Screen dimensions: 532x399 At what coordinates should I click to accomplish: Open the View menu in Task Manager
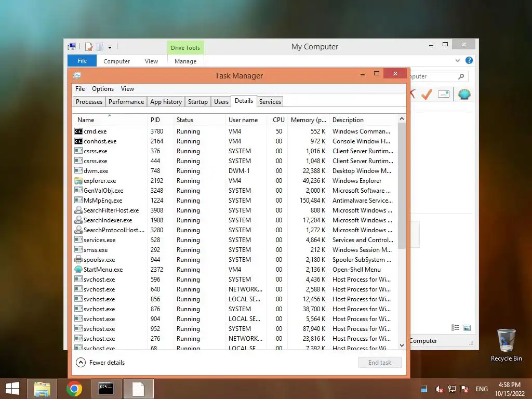pos(128,88)
